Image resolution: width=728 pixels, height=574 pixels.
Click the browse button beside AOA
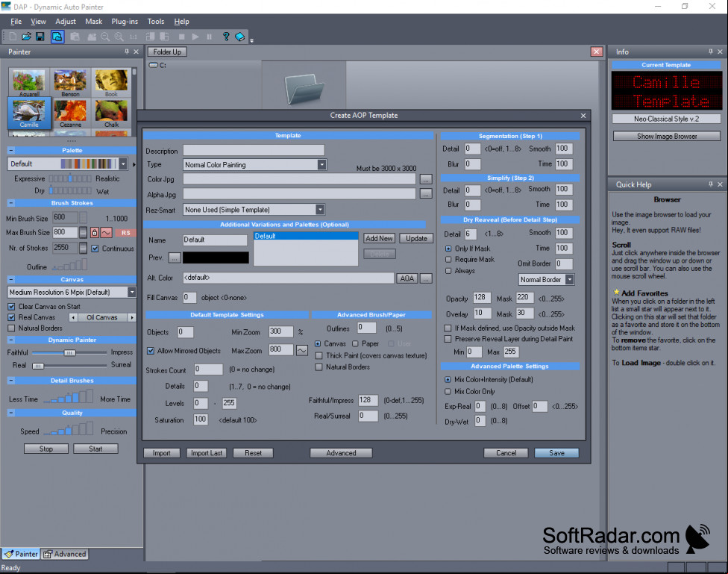pyautogui.click(x=426, y=278)
